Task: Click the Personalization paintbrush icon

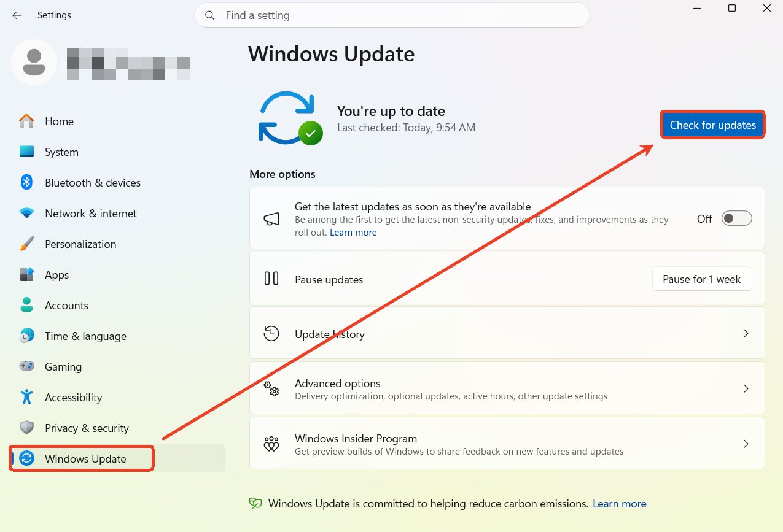Action: (26, 244)
